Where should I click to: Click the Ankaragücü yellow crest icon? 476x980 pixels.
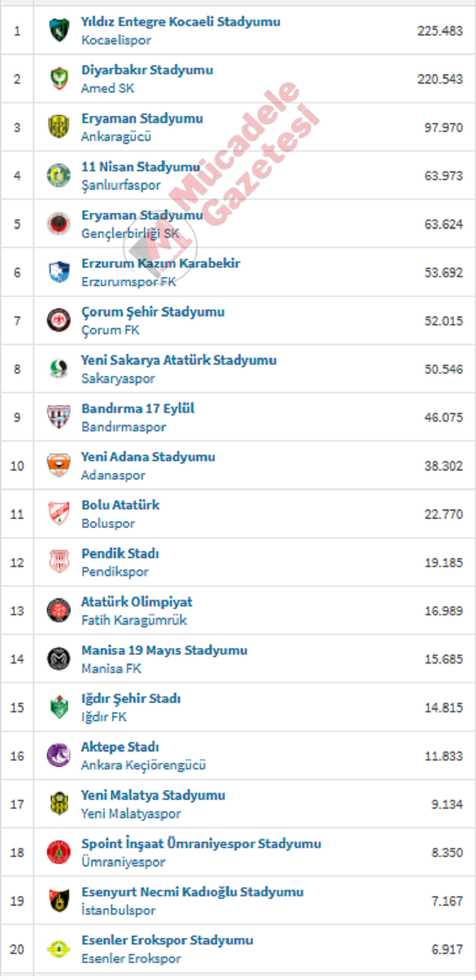59,127
